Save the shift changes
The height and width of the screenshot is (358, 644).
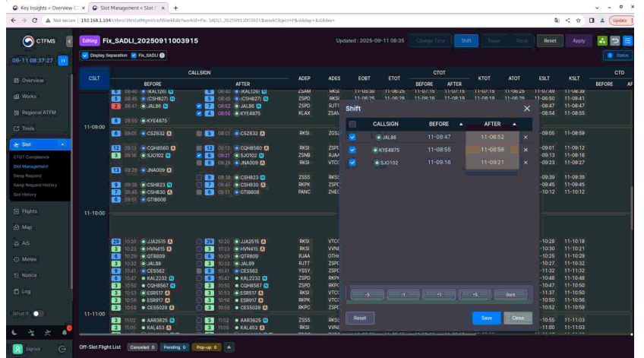coord(486,318)
